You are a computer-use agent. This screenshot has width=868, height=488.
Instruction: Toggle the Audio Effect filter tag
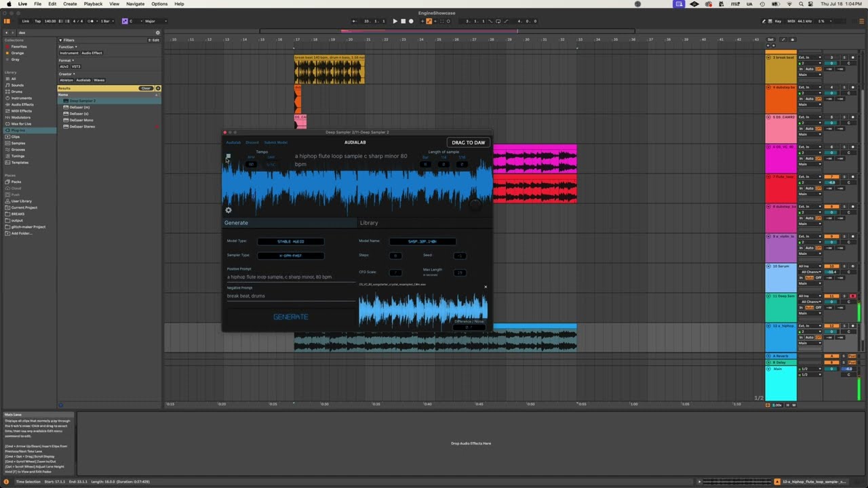click(x=92, y=53)
